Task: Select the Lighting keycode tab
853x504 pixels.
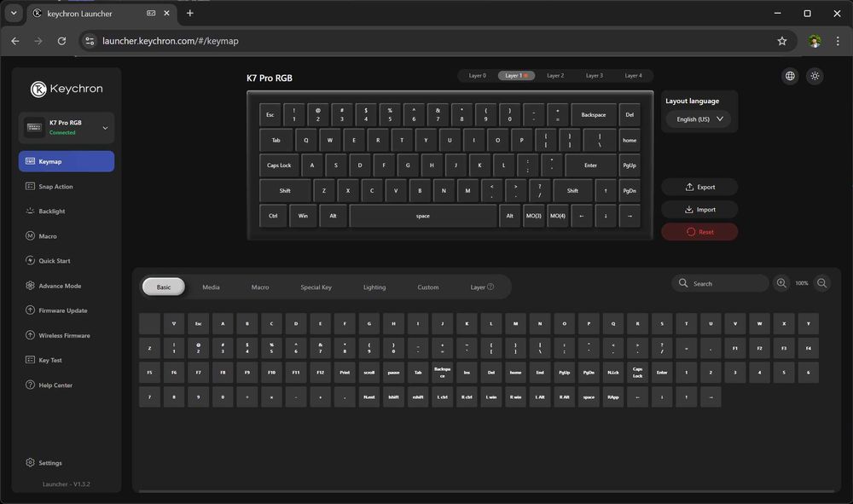Action: (374, 287)
